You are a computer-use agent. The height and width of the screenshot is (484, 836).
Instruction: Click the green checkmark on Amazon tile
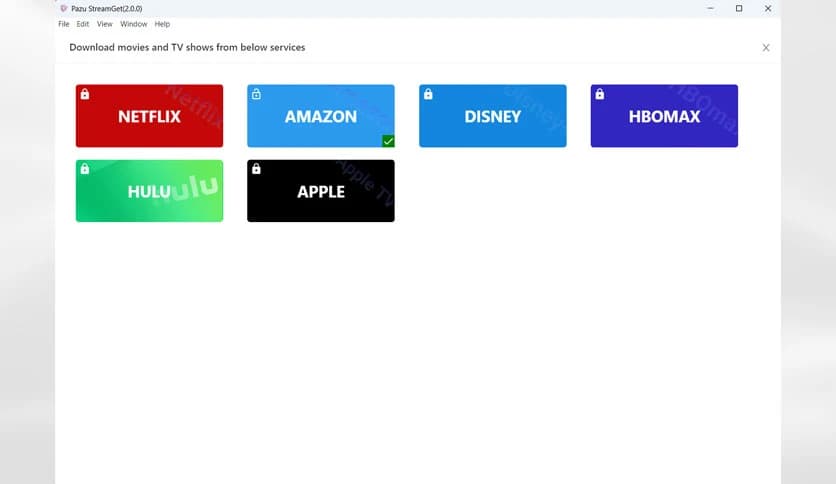coord(388,141)
